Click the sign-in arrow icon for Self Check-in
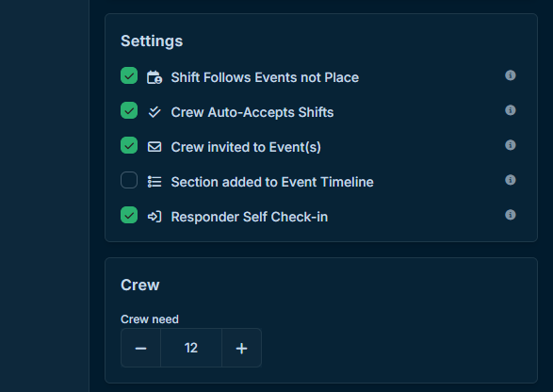 [x=155, y=217]
